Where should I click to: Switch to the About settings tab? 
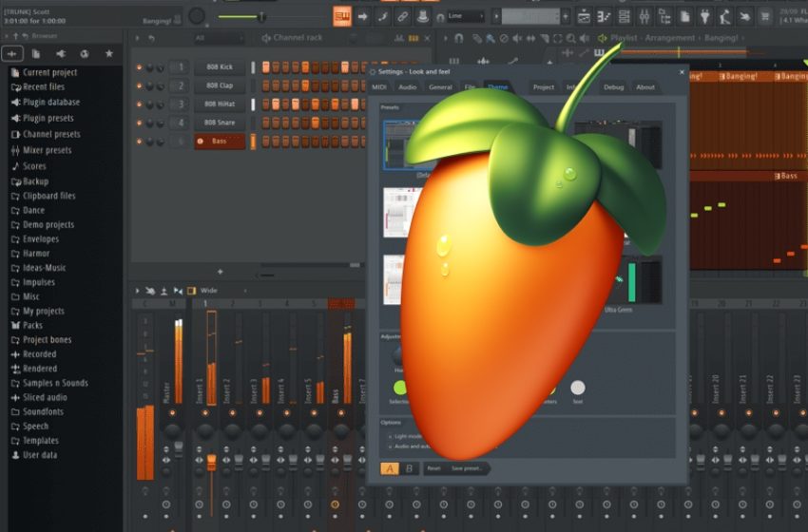[645, 87]
